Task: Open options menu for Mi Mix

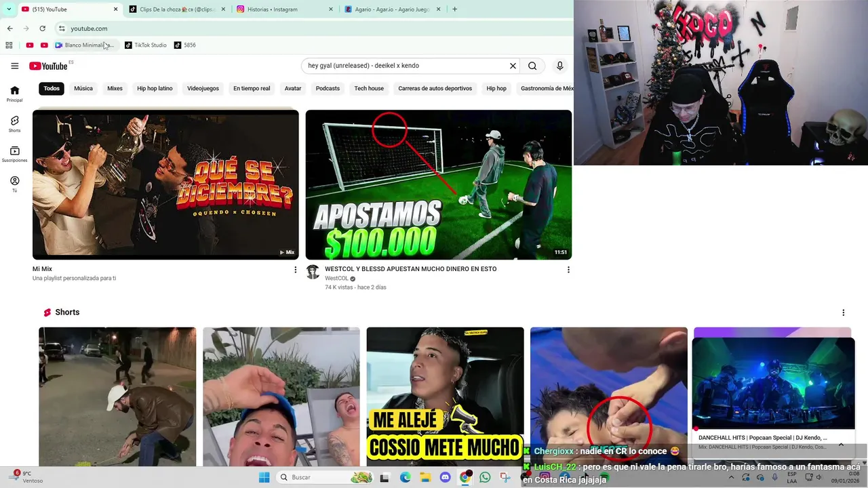Action: pyautogui.click(x=295, y=270)
